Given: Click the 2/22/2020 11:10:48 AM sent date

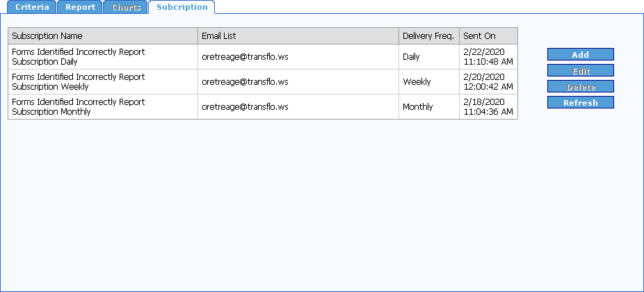Looking at the screenshot, I should click(x=488, y=57).
